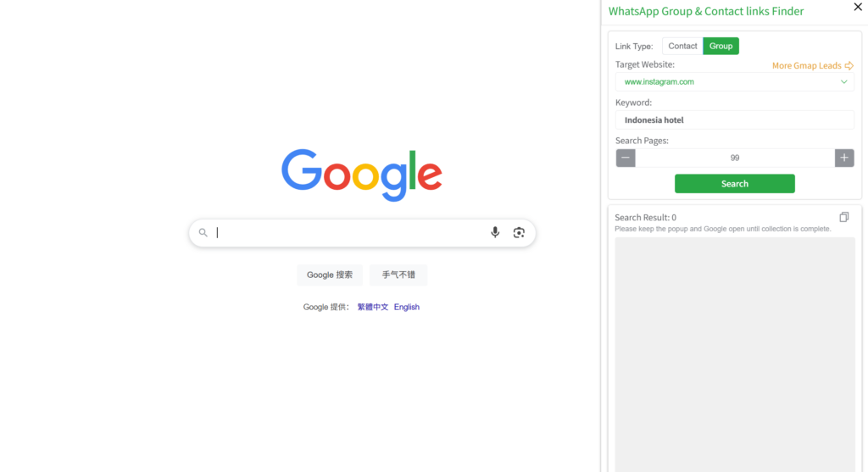The height and width of the screenshot is (472, 868).
Task: Click the Search Result: 0 text
Action: coord(645,218)
